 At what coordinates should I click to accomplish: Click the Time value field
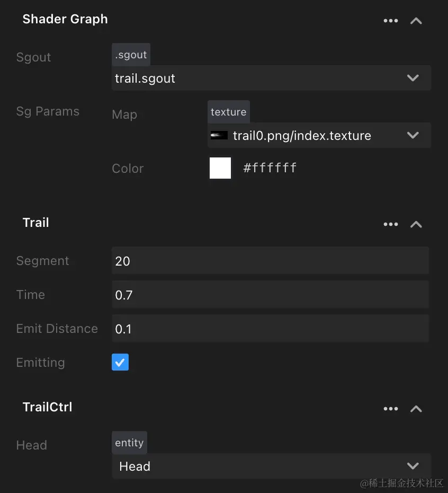pyautogui.click(x=270, y=295)
